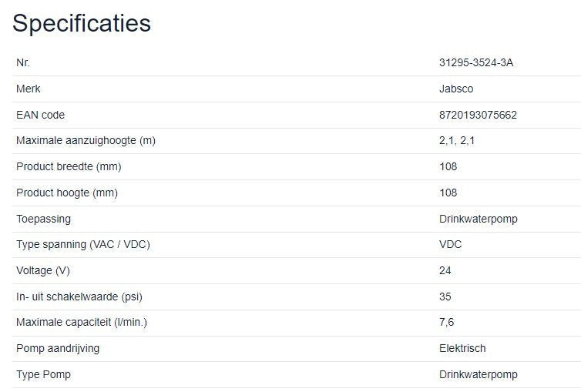Click Drinkwaterpomp value in Type Pomp row

click(478, 374)
